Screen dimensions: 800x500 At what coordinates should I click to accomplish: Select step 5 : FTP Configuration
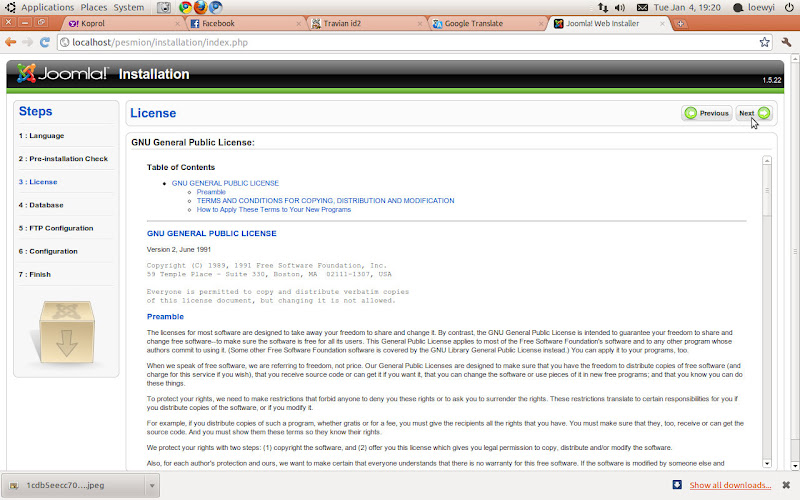pyautogui.click(x=56, y=228)
